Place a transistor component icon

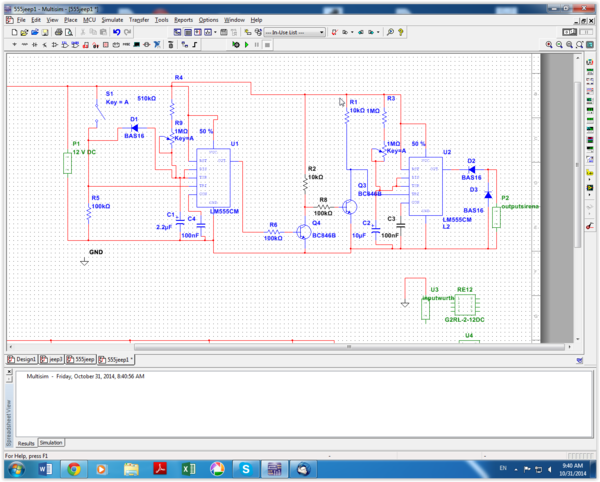click(x=44, y=45)
